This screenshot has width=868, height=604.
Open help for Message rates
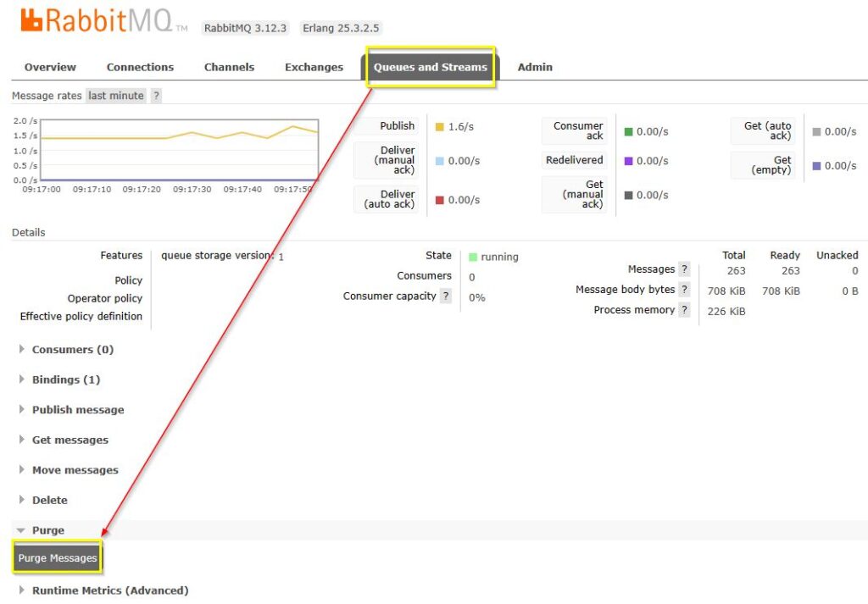(157, 96)
